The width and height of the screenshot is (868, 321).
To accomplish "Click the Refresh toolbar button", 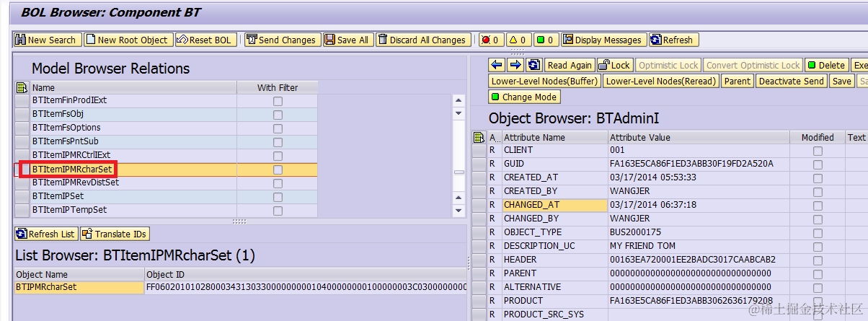I will [x=673, y=40].
